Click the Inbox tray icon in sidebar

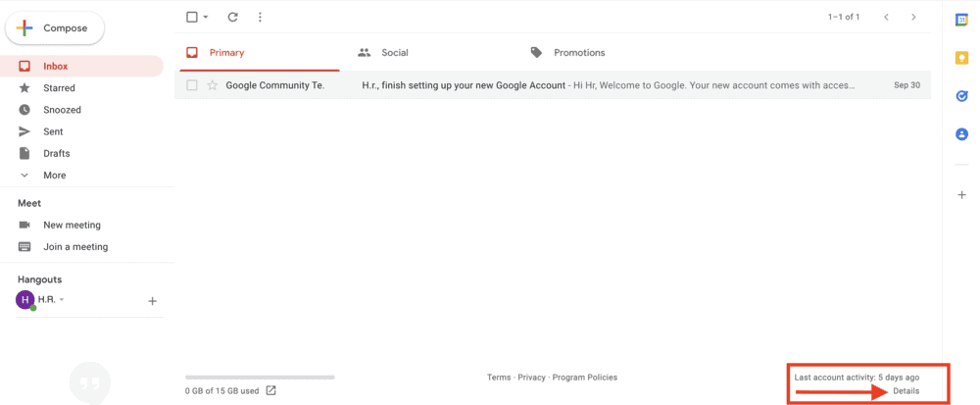(x=24, y=67)
